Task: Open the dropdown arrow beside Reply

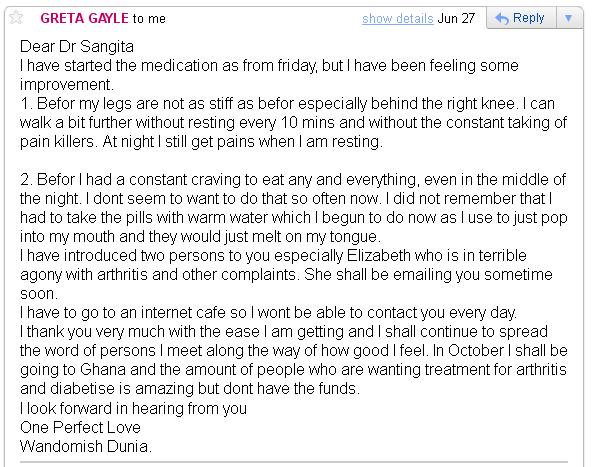Action: pos(568,18)
